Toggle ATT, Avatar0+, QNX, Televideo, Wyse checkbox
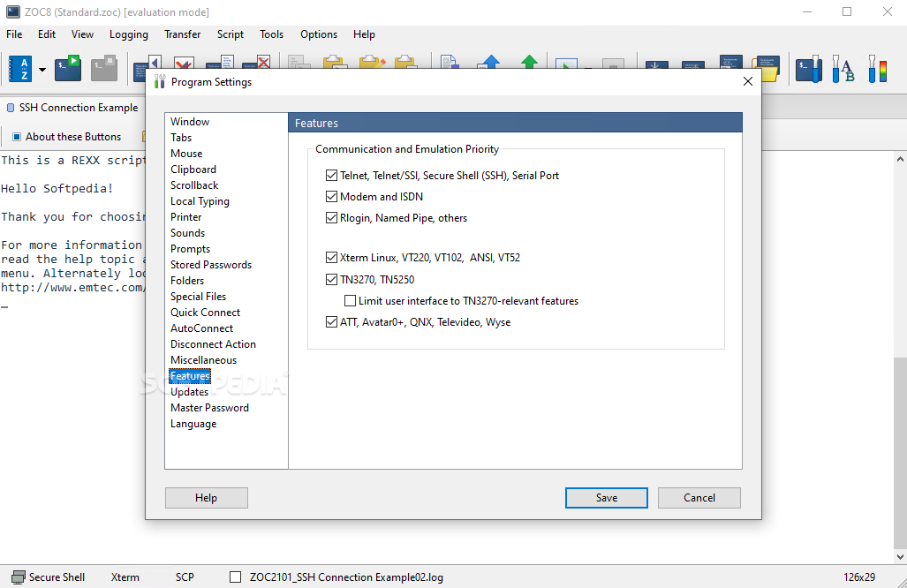Viewport: 907px width, 588px height. [331, 322]
